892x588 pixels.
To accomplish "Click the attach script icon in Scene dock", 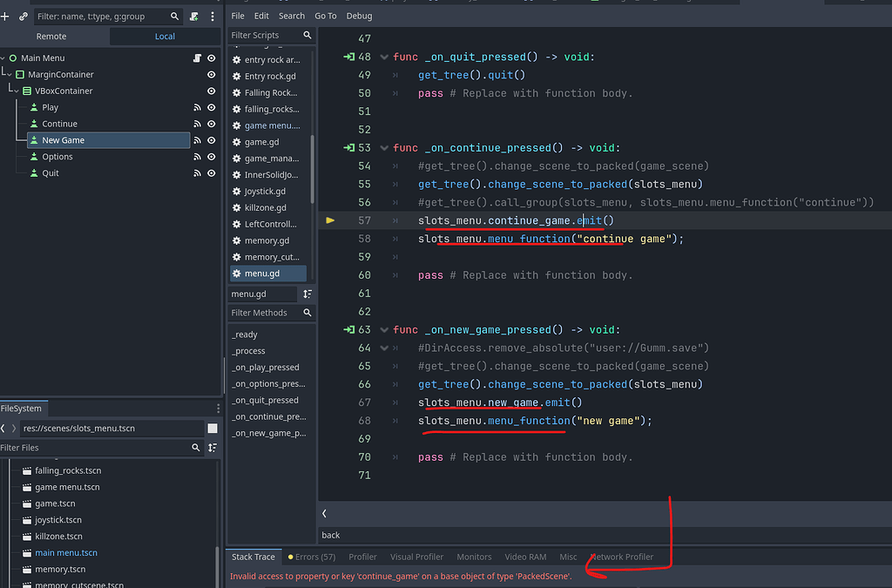I will tap(194, 17).
